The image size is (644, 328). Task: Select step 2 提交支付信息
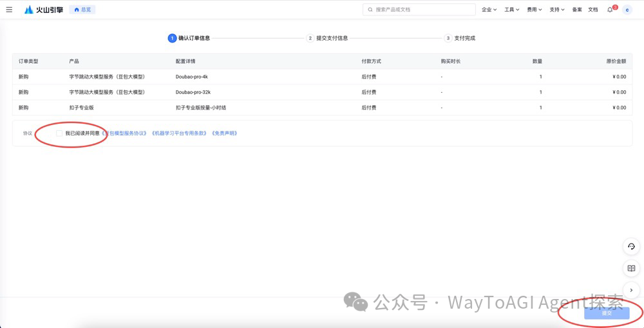click(x=327, y=38)
